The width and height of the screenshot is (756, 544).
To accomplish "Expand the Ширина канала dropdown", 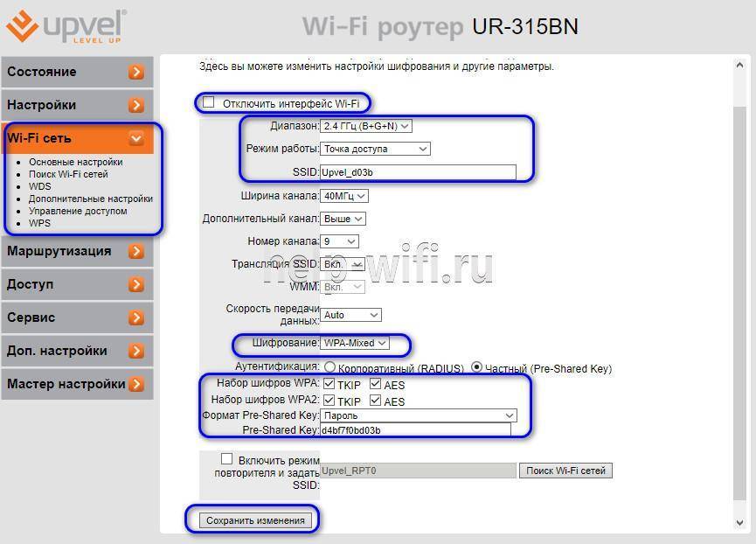I will point(344,196).
